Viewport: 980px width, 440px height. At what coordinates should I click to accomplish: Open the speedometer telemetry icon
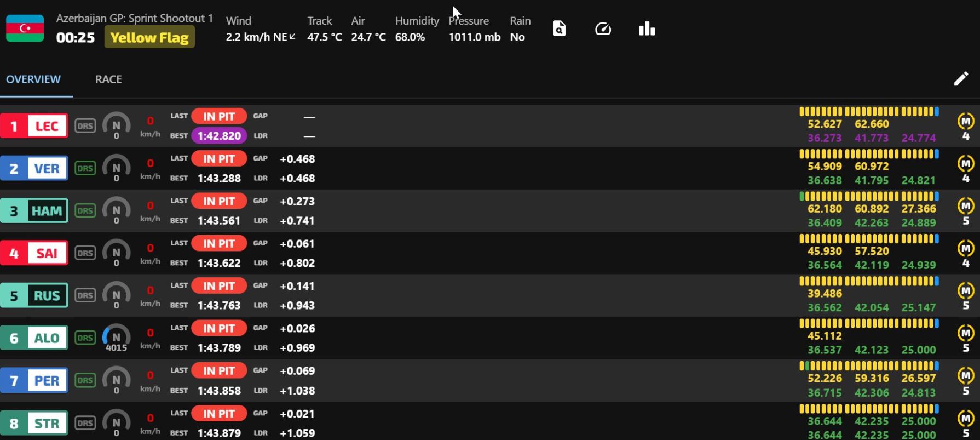pyautogui.click(x=603, y=28)
